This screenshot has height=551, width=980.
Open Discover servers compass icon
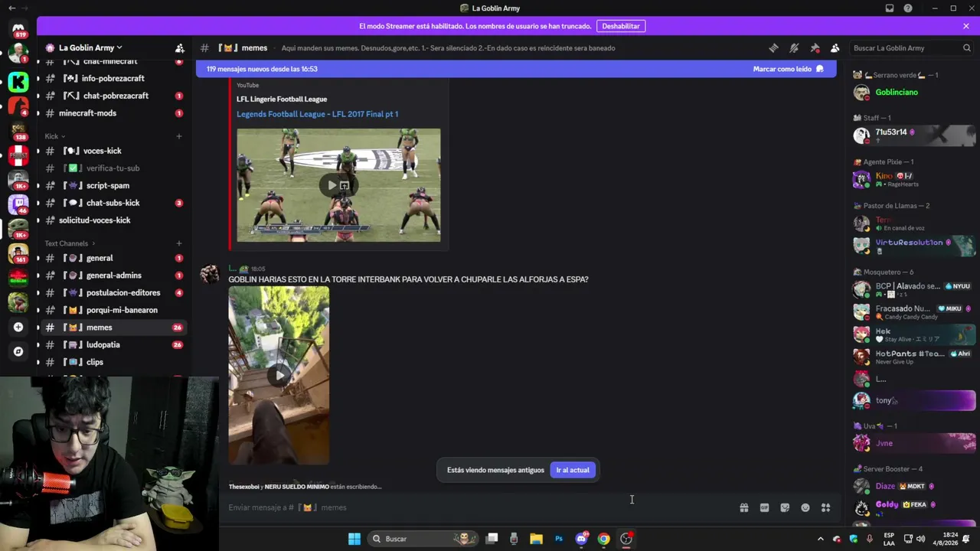[x=18, y=351]
